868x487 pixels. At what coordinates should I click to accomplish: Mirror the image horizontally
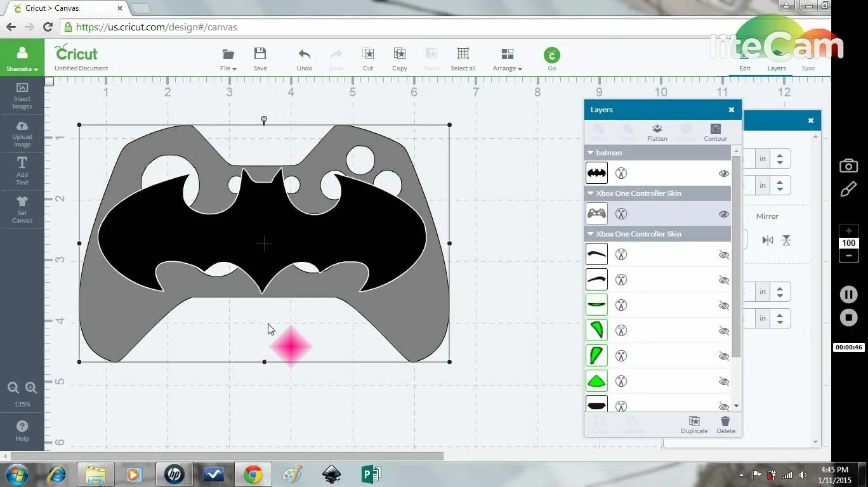coord(768,240)
